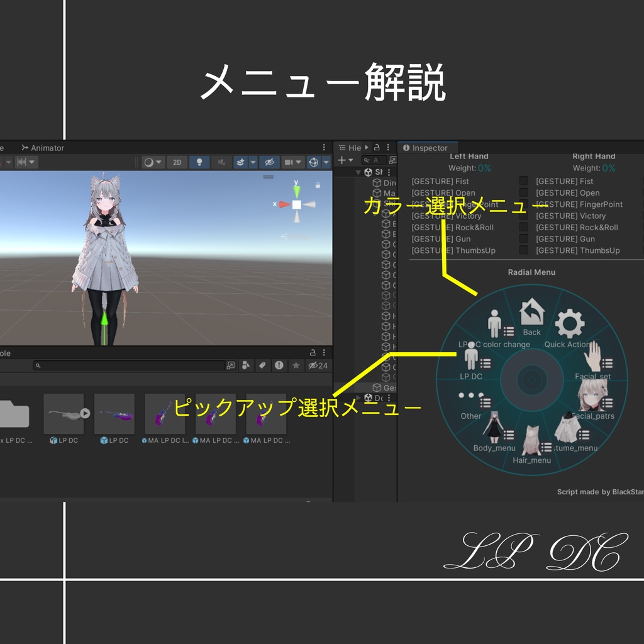Viewport: 644px width, 644px height.
Task: Switch to the Hierarchy tab
Action: tap(350, 148)
